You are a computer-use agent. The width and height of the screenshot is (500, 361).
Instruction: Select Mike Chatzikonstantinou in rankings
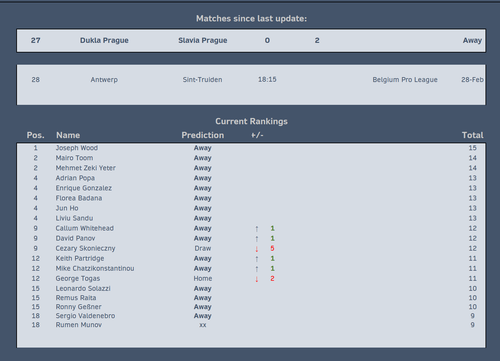95,268
